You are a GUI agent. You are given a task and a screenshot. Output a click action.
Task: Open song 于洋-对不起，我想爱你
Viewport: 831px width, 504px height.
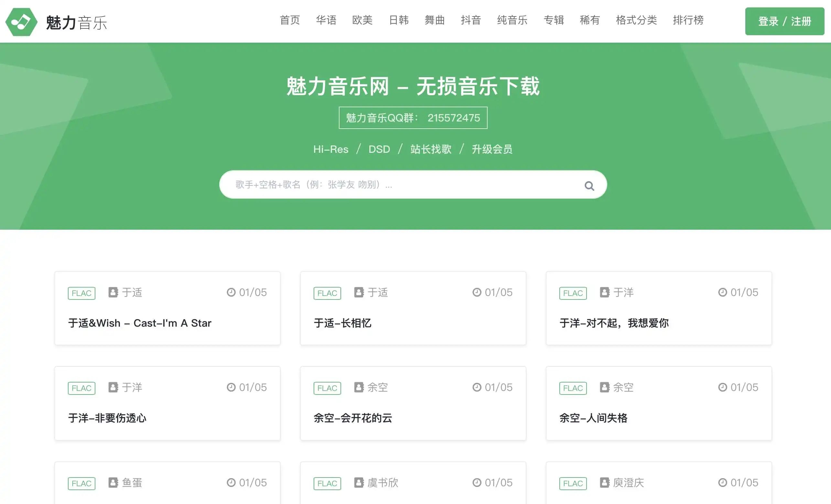(x=614, y=323)
